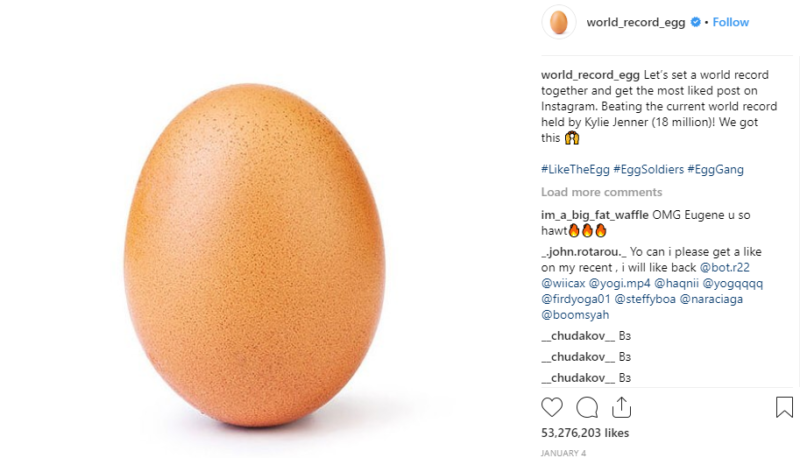
Task: Open the #EggGang hashtag
Action: pyautogui.click(x=715, y=169)
